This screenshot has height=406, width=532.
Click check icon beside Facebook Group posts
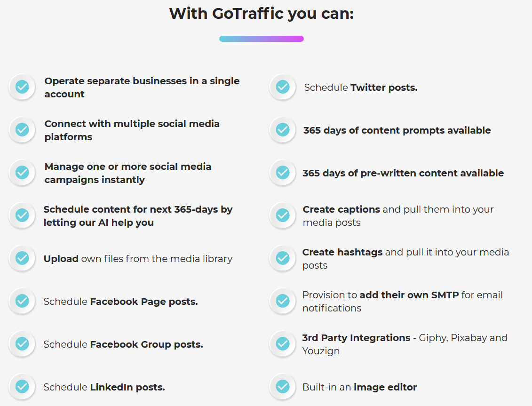tap(22, 344)
